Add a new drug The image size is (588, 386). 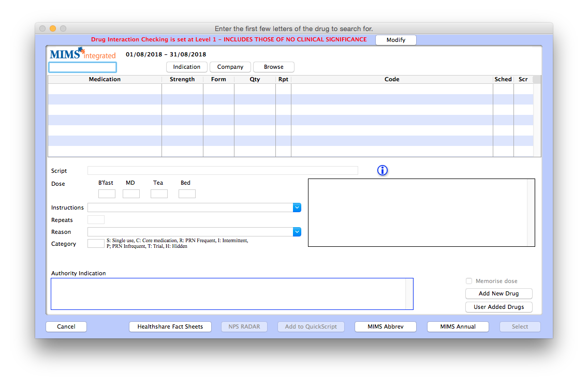498,293
